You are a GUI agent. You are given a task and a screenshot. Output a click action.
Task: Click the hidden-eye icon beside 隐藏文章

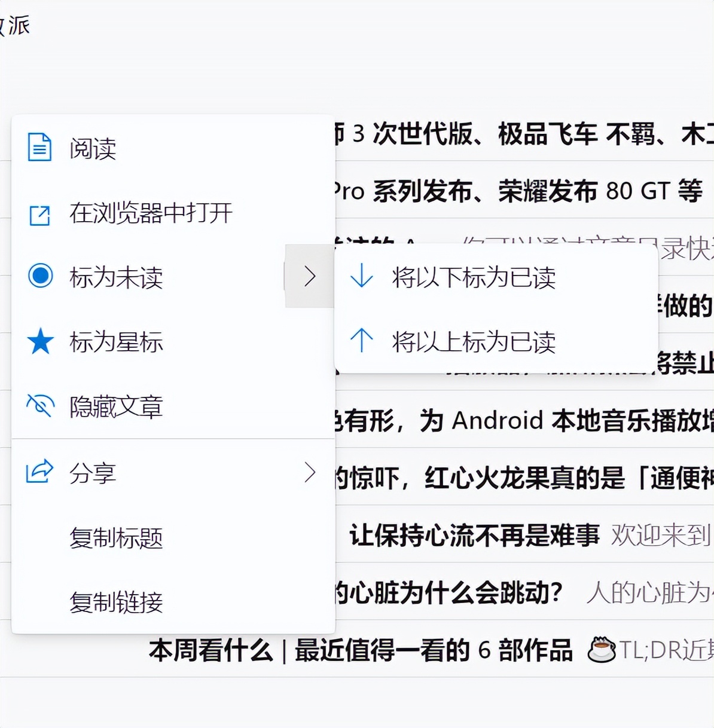[x=39, y=406]
